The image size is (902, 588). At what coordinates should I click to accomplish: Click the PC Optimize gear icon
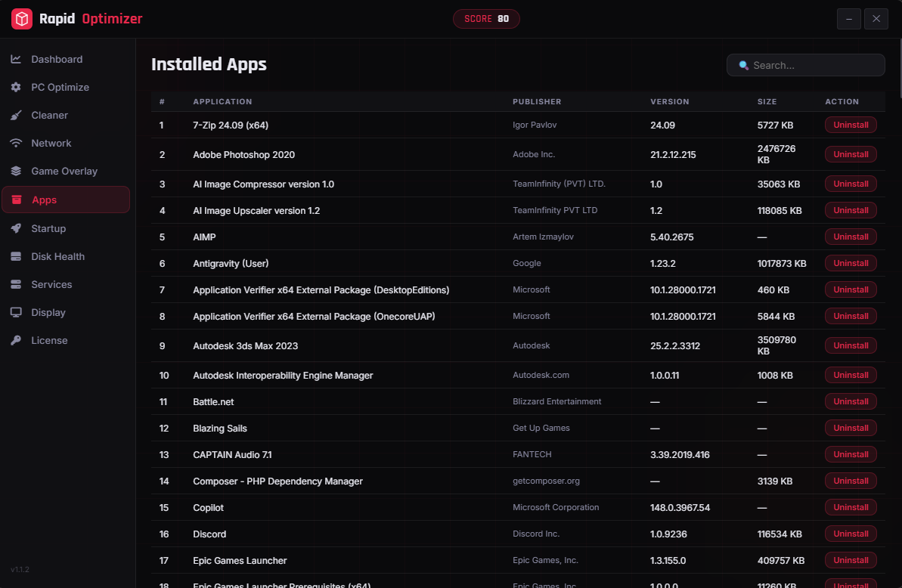click(16, 88)
